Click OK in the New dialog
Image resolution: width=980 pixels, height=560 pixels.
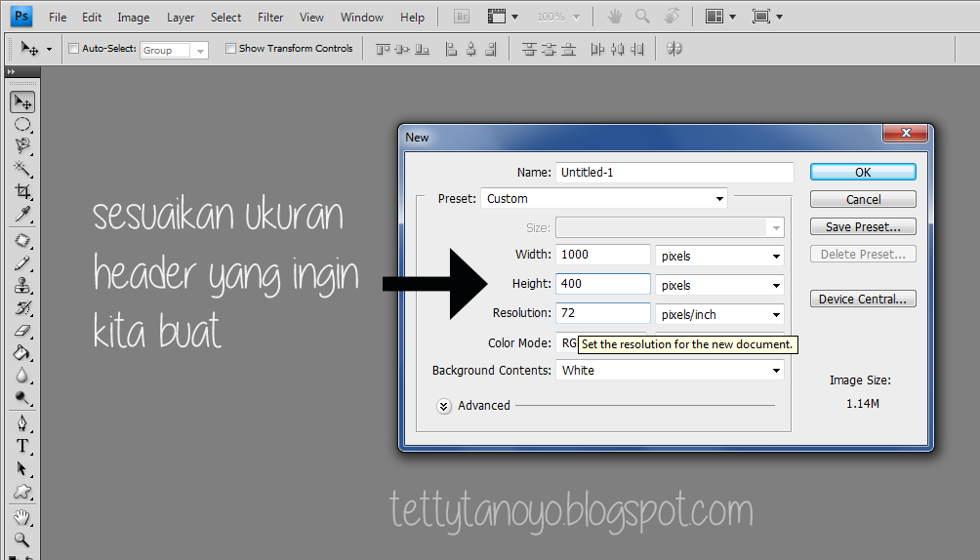(x=863, y=172)
